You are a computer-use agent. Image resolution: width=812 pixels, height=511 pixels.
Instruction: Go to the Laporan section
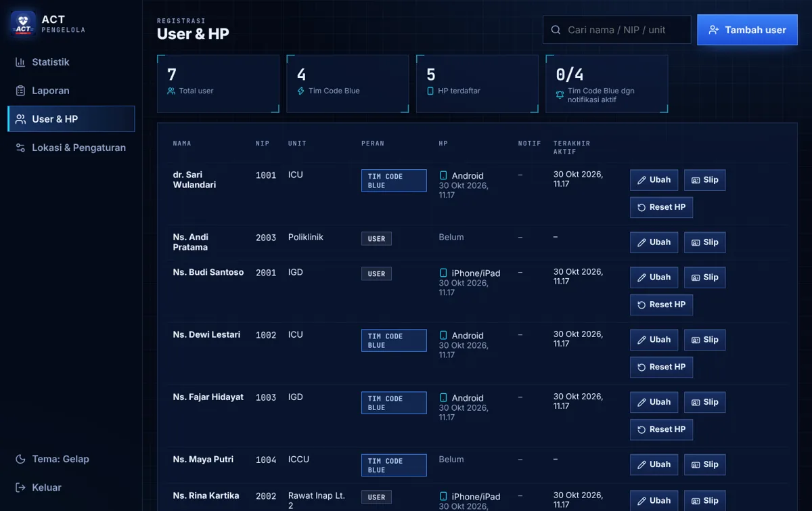tap(71, 91)
